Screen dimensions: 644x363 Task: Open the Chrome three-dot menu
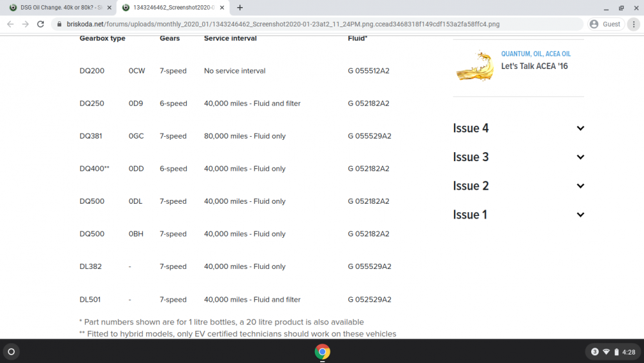634,25
